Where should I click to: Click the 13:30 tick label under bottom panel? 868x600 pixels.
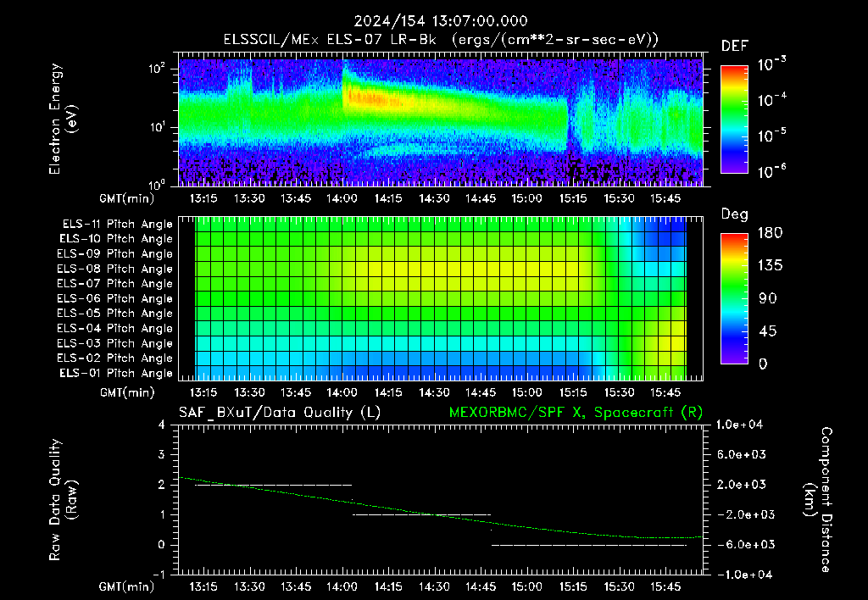click(x=249, y=586)
